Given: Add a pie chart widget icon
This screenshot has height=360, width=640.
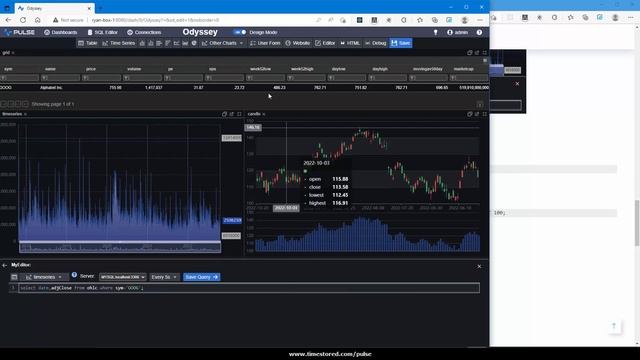Looking at the screenshot, I should point(194,43).
